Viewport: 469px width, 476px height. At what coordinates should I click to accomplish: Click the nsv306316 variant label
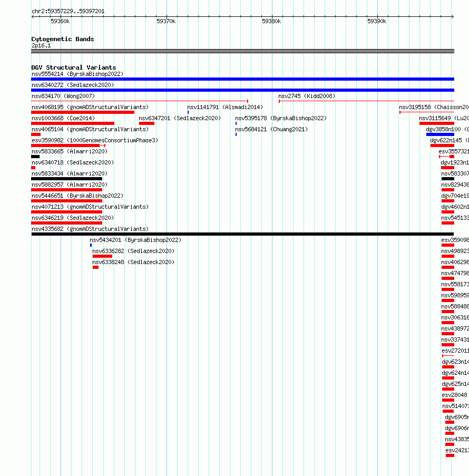pos(455,317)
